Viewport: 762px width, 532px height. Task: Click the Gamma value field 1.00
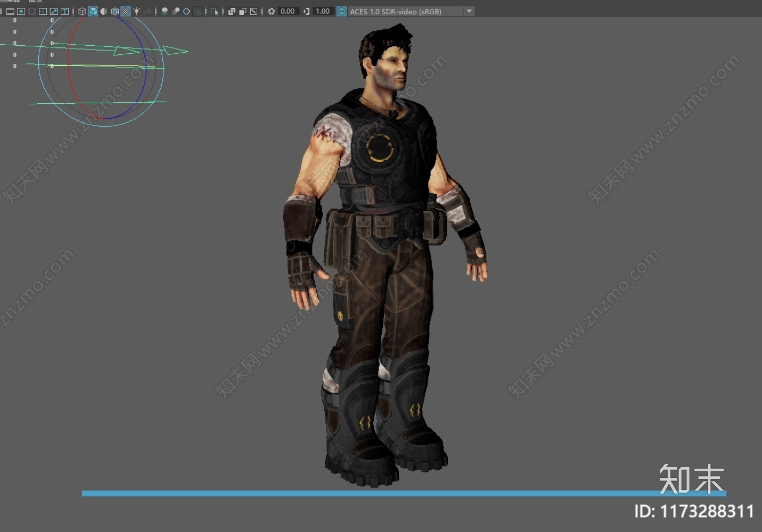[323, 11]
